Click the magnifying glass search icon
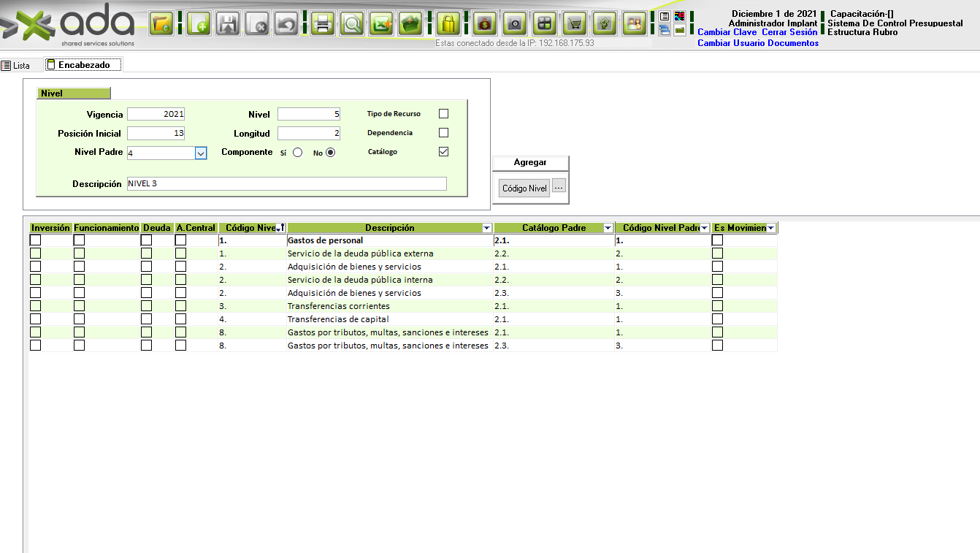980x553 pixels. (x=353, y=24)
